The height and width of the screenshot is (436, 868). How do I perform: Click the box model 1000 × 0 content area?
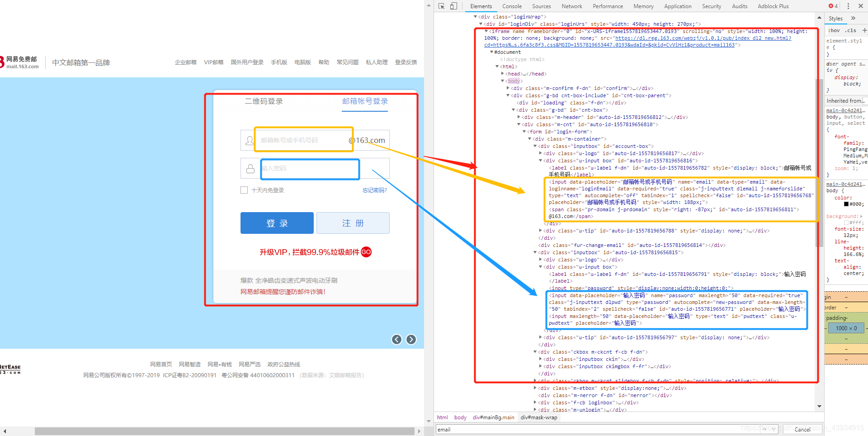tap(846, 328)
